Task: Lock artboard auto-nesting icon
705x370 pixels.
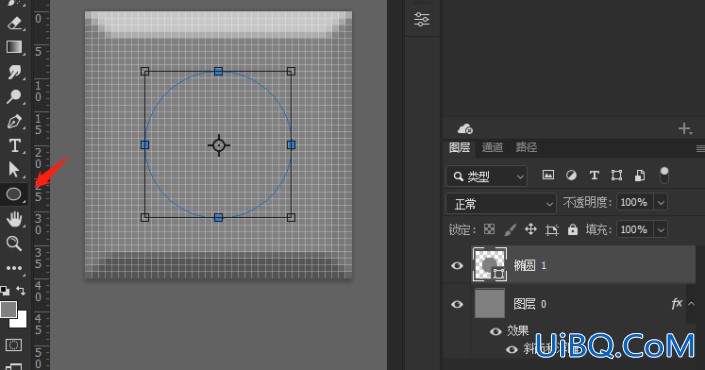Action: [x=552, y=230]
